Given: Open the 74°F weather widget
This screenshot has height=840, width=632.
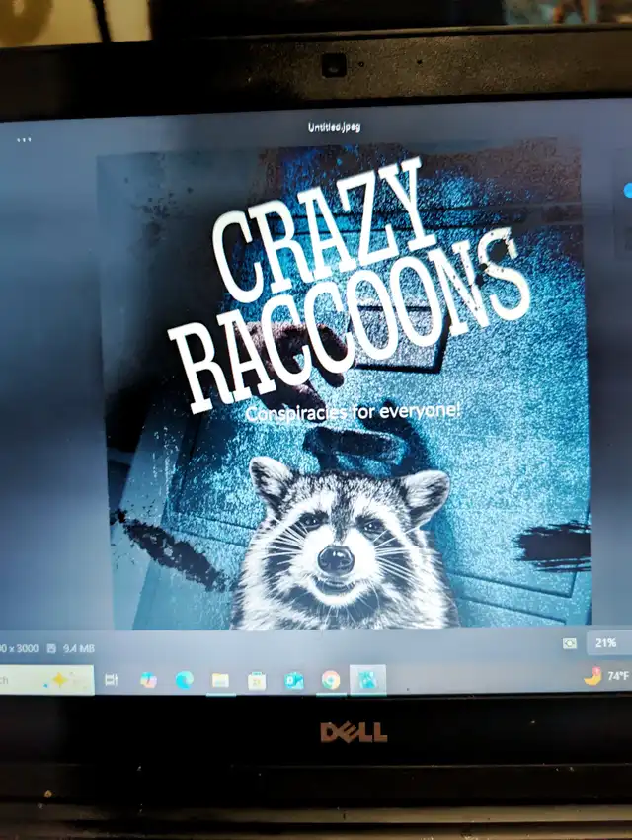Looking at the screenshot, I should click(x=607, y=676).
